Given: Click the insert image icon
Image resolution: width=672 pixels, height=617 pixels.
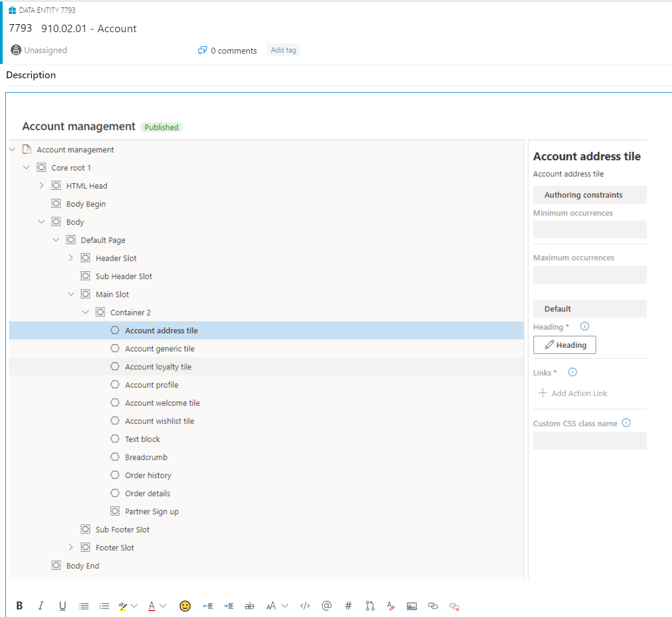Looking at the screenshot, I should tap(411, 606).
